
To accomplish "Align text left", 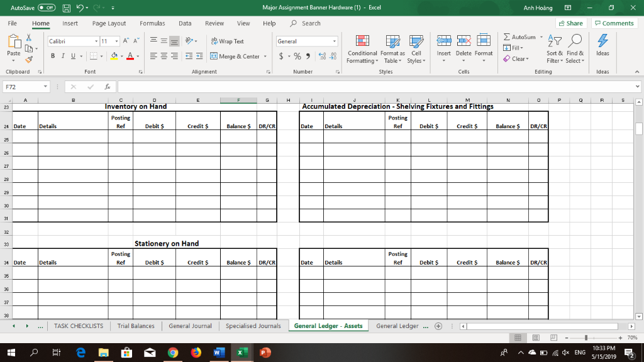I will [x=153, y=56].
